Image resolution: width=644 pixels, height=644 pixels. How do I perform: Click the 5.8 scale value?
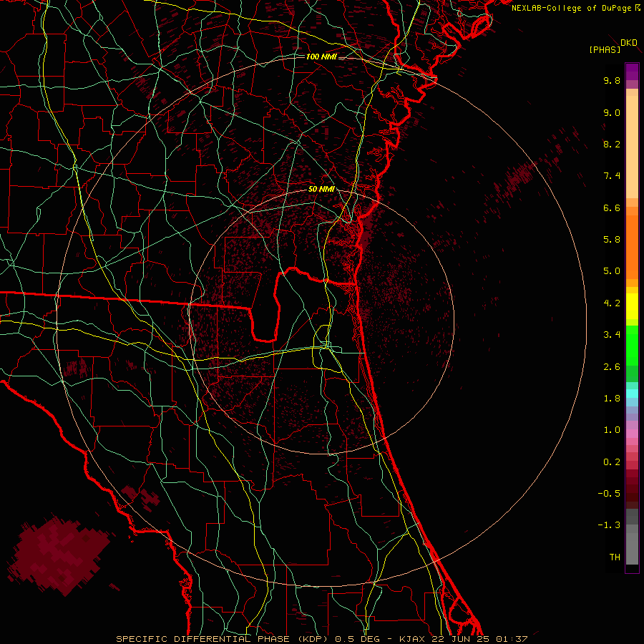pyautogui.click(x=612, y=240)
